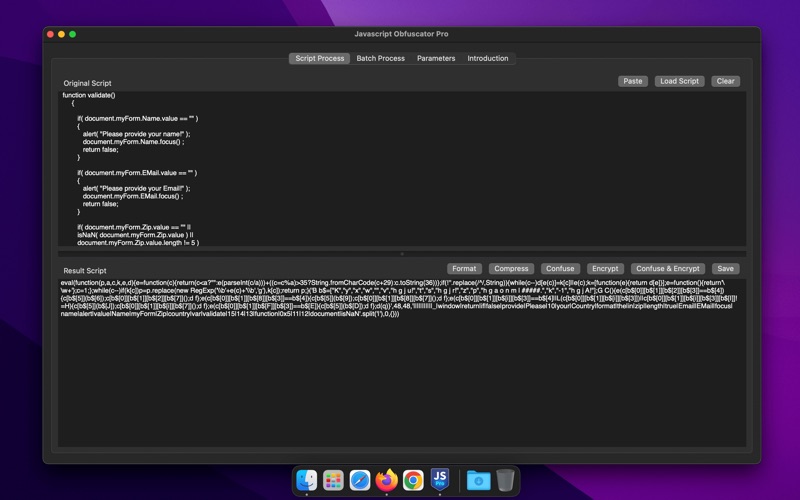Zoom the window with the green button
Screen dimensions: 800x500
tap(72, 34)
